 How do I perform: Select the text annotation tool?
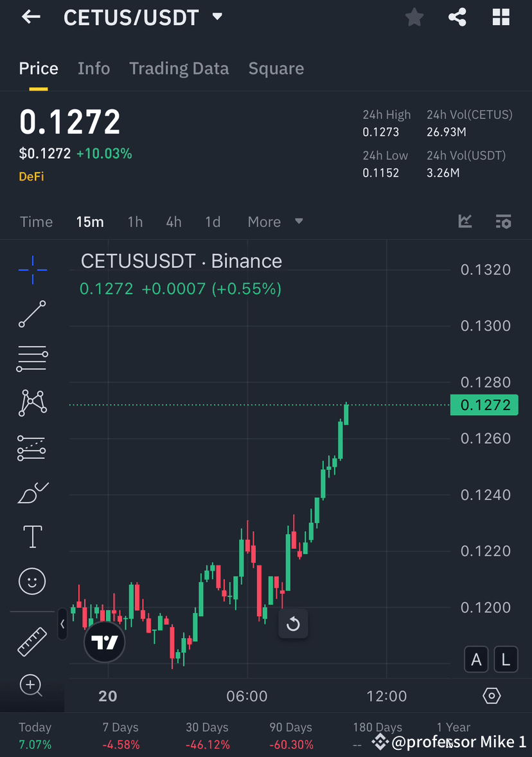click(31, 536)
